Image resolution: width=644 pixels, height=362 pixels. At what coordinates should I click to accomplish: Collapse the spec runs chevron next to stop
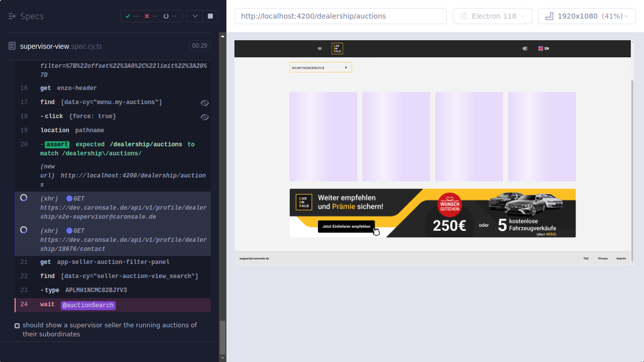click(x=195, y=16)
